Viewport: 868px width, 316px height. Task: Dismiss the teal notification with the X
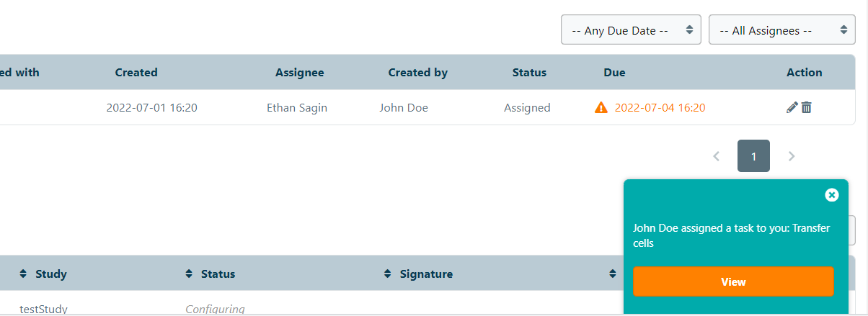(832, 195)
